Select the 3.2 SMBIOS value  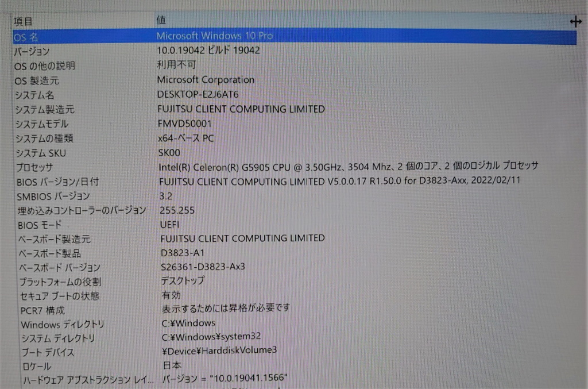[166, 196]
